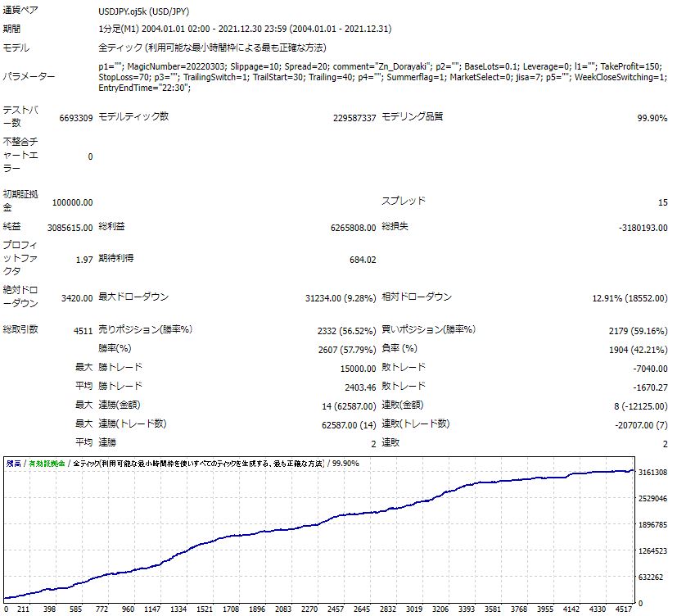This screenshot has height=616, width=677.
Task: Click gross profit value 6265808.00
Action: tap(353, 228)
